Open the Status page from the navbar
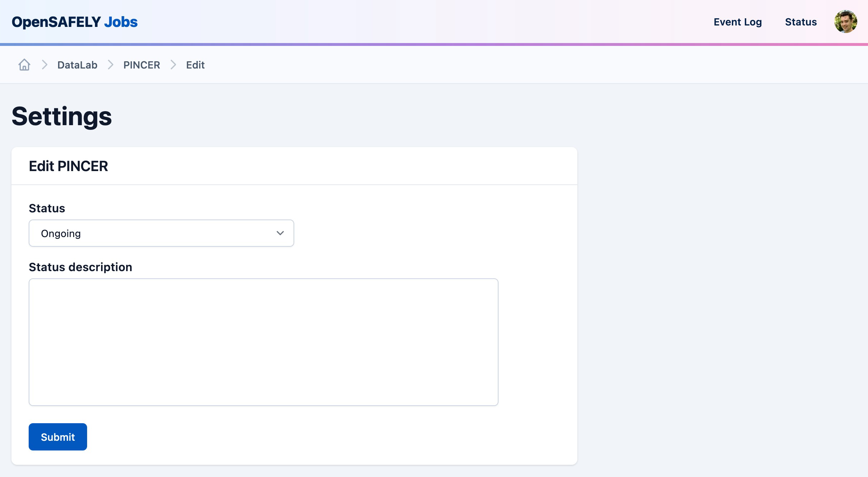This screenshot has width=868, height=477. click(801, 22)
